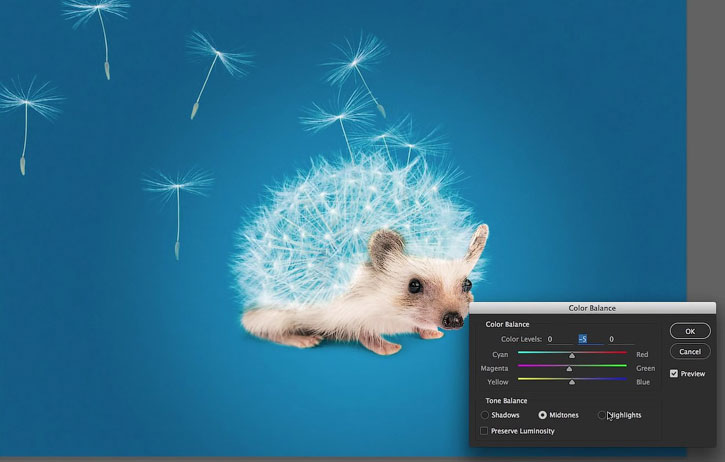Click the Tone Balance heading

[506, 400]
